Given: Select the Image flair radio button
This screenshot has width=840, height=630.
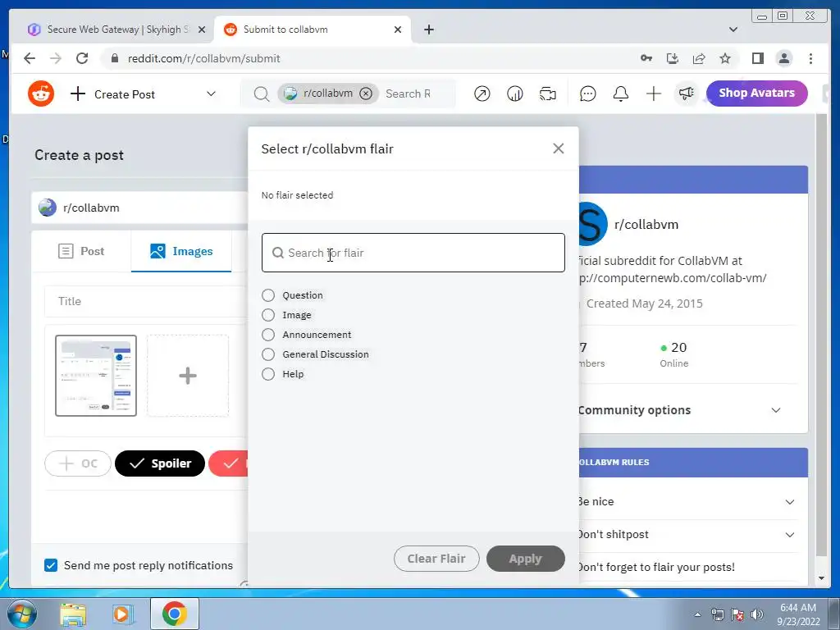Looking at the screenshot, I should tap(268, 315).
